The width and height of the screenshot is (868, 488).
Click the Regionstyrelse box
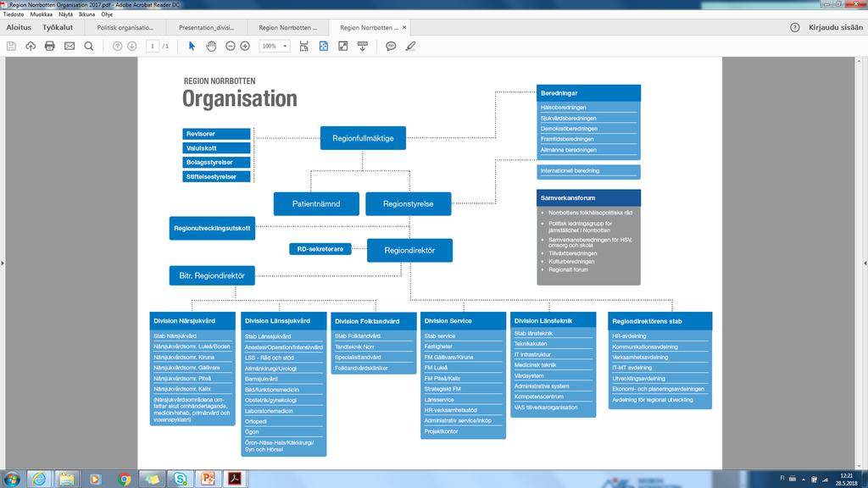[x=409, y=203]
